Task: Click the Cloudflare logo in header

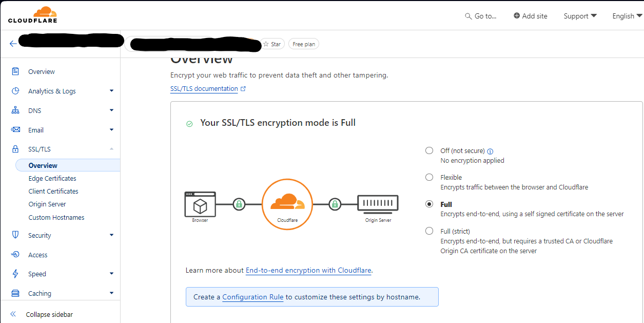Action: [x=33, y=15]
